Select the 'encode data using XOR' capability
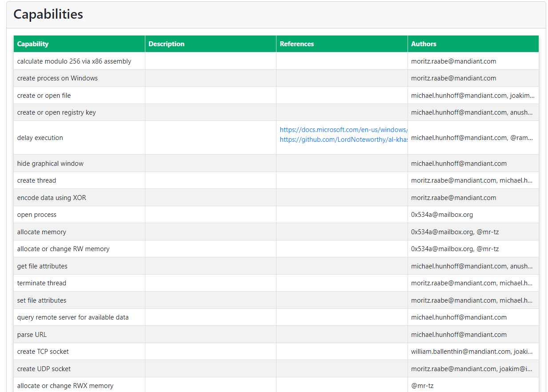 52,198
